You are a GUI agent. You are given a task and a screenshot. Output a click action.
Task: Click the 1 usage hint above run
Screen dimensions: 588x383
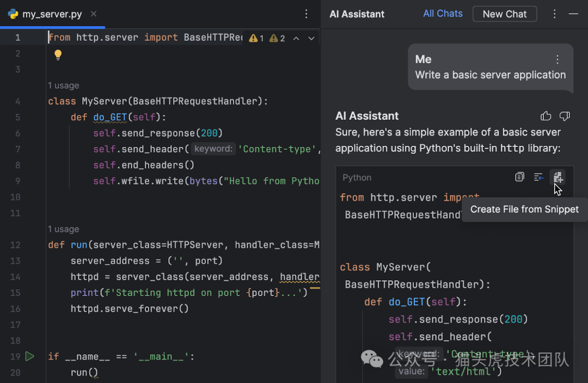(63, 229)
